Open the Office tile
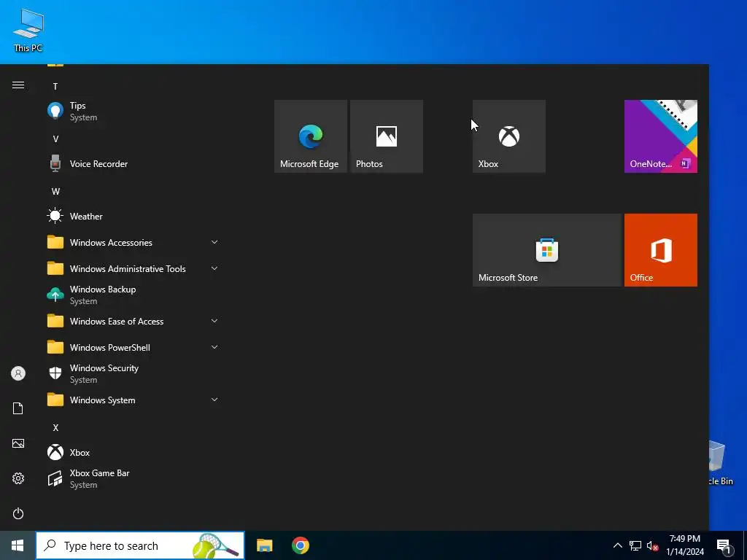The height and width of the screenshot is (560, 747). pyautogui.click(x=661, y=250)
